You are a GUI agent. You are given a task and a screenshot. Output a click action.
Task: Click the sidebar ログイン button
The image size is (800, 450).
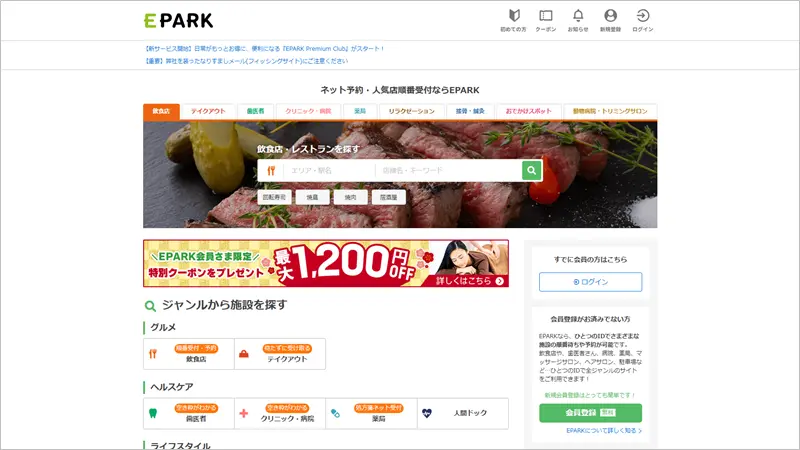click(590, 282)
